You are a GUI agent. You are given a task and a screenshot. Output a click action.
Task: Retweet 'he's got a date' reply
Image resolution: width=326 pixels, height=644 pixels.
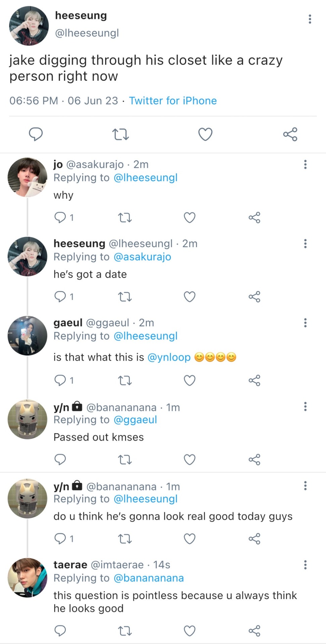coord(125,297)
